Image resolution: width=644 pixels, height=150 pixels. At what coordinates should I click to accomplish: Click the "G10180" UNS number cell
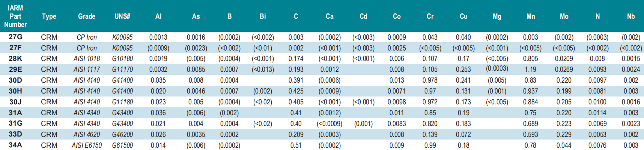point(122,59)
